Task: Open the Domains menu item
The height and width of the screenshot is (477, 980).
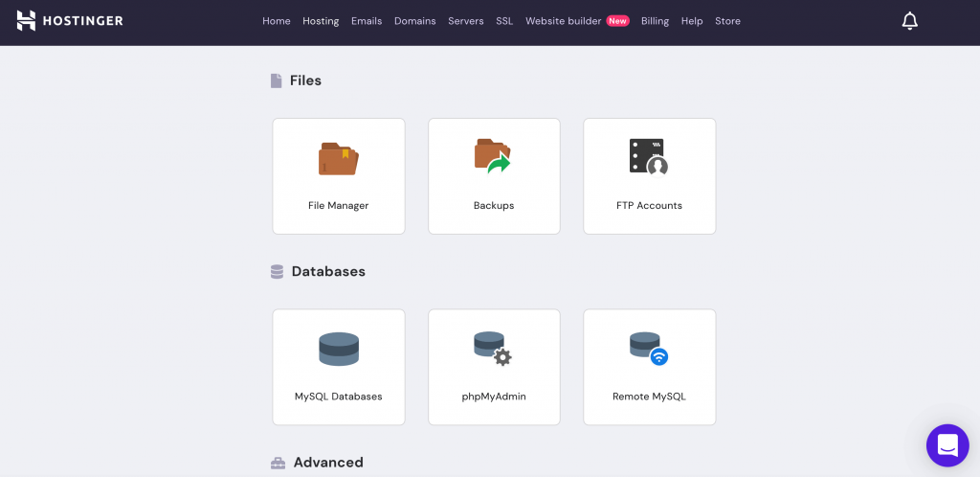Action: pos(414,21)
